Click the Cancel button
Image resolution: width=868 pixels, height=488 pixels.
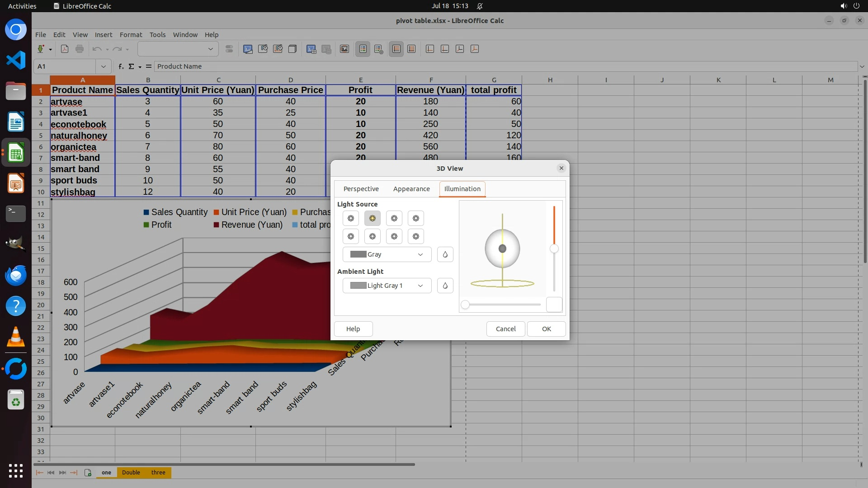coord(505,329)
